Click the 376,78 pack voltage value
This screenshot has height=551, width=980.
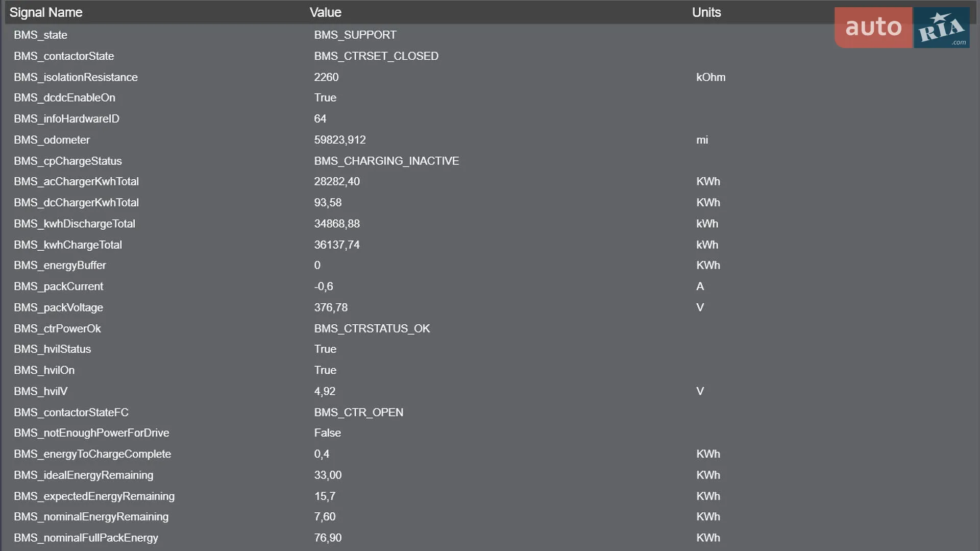click(331, 307)
